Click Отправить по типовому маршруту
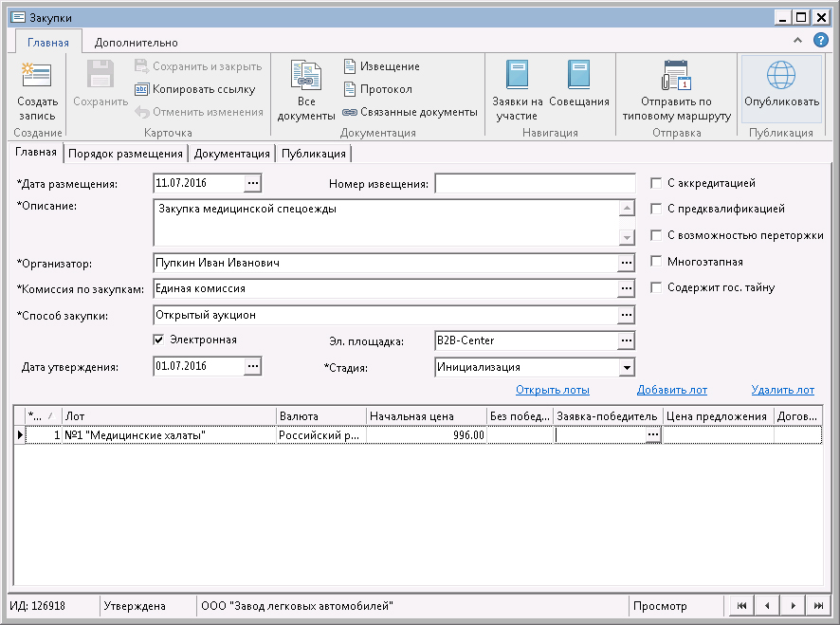This screenshot has height=625, width=840. [x=676, y=91]
